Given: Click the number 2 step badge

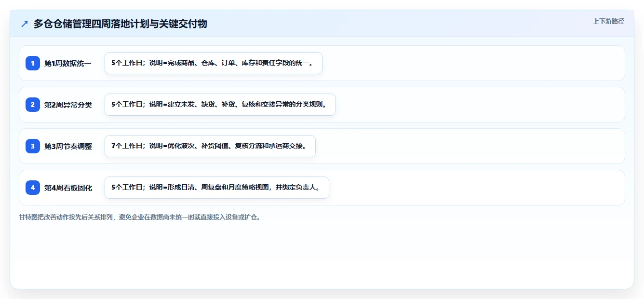Looking at the screenshot, I should (33, 105).
